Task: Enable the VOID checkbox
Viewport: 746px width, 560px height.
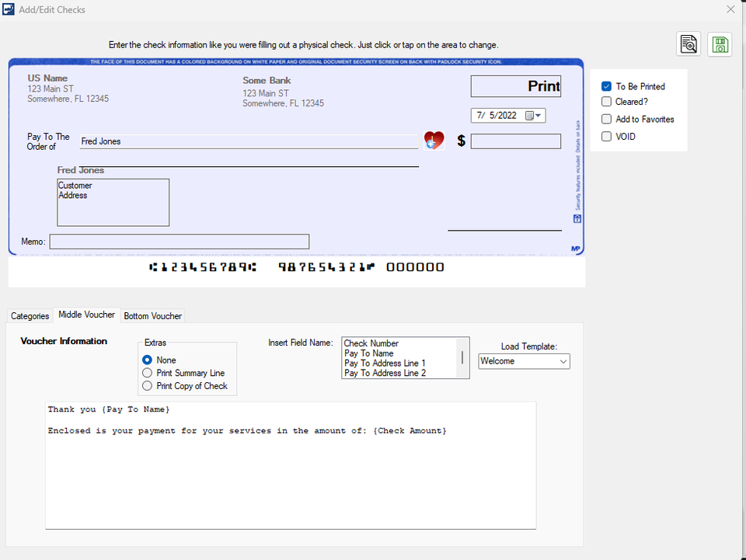Action: tap(606, 136)
